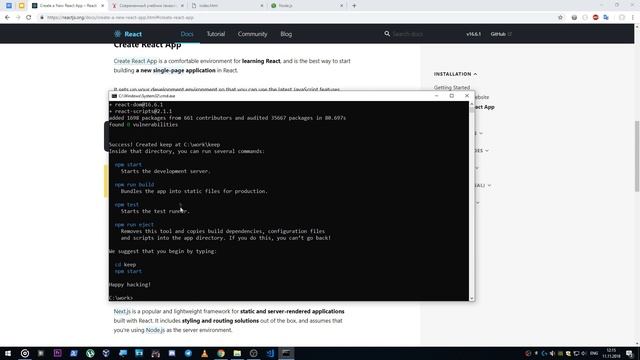
Task: Open the Docs navigation tab
Action: (187, 34)
